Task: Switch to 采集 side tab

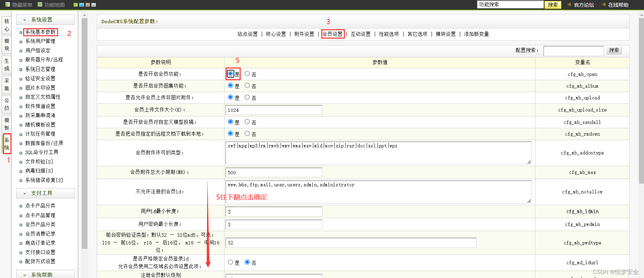Action: click(x=7, y=85)
